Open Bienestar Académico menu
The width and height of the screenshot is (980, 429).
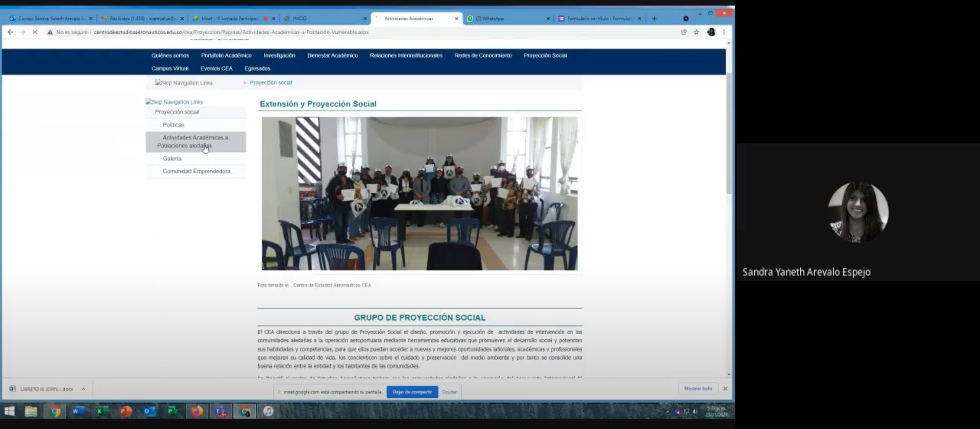332,56
